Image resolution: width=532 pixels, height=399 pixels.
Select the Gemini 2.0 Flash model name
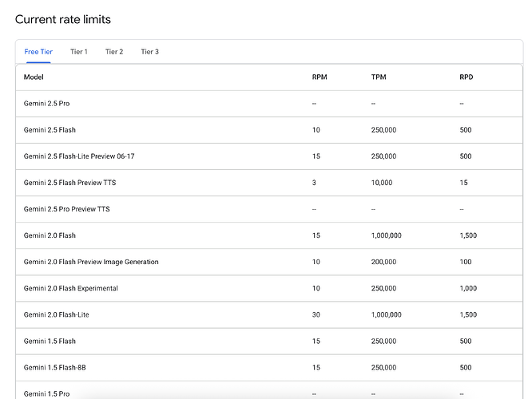pos(50,235)
